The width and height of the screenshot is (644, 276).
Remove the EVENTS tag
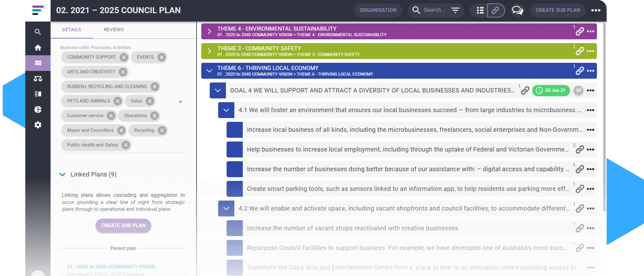(x=162, y=57)
